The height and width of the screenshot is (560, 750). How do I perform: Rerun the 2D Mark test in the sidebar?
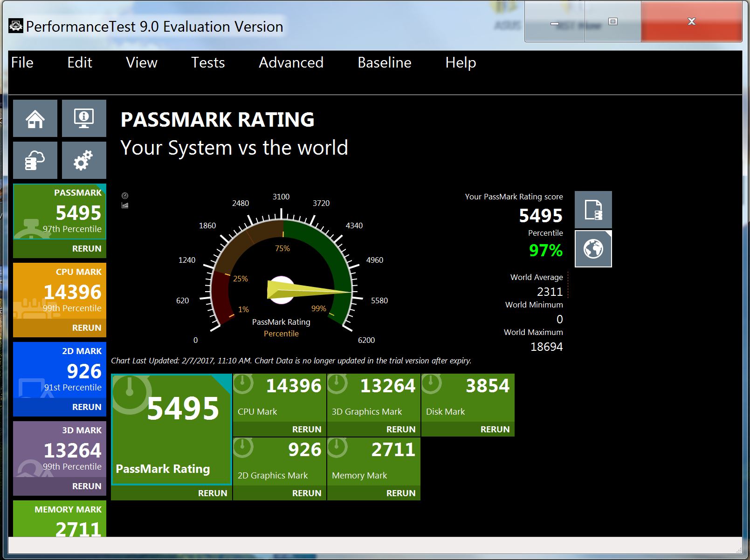tap(60, 407)
